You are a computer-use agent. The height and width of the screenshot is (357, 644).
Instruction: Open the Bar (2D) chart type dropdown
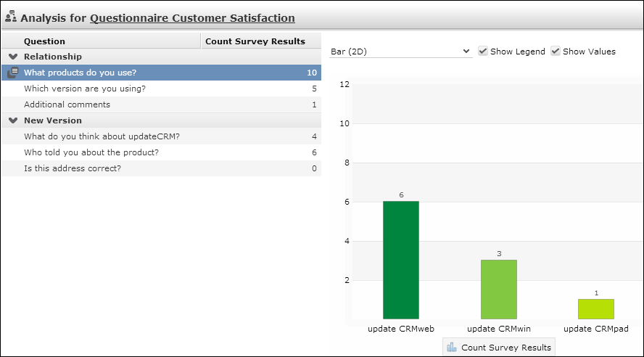coord(400,52)
